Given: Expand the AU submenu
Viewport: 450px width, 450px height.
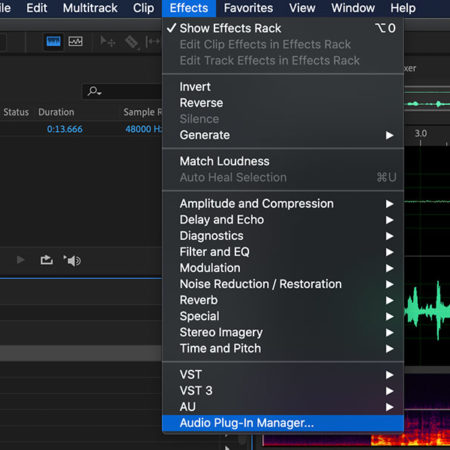Looking at the screenshot, I should coord(283,407).
